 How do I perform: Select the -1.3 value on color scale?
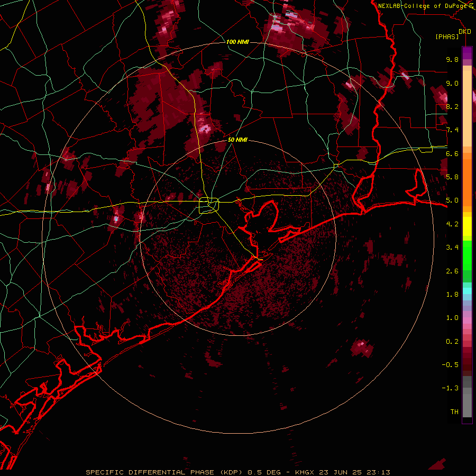[x=450, y=388]
